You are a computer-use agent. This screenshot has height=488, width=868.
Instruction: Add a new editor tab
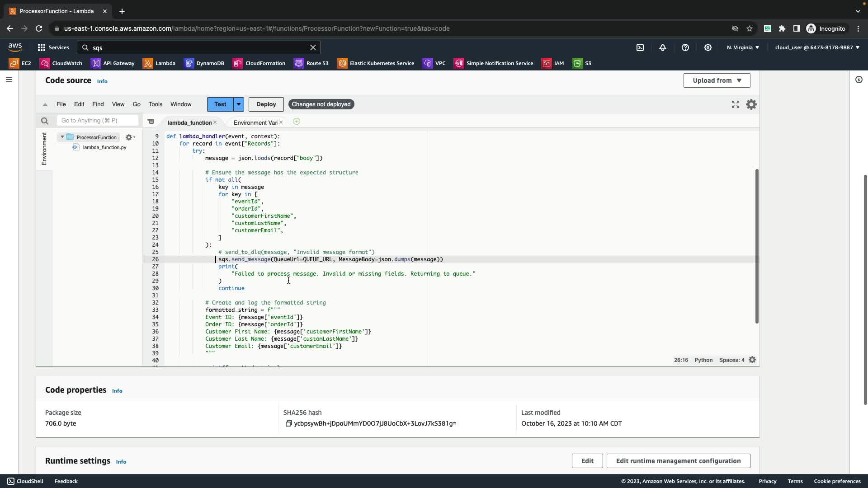(297, 122)
